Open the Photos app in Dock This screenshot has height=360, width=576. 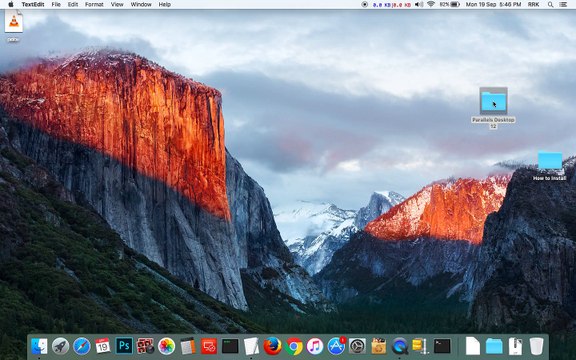tap(166, 346)
